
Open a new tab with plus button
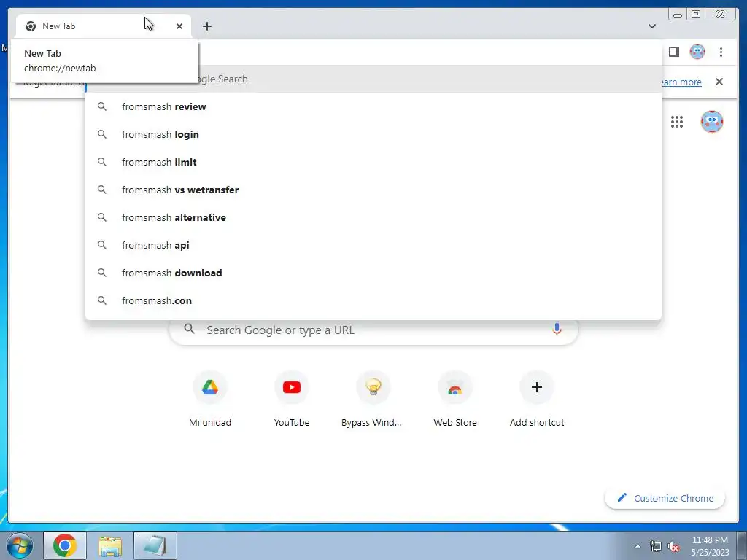point(206,26)
